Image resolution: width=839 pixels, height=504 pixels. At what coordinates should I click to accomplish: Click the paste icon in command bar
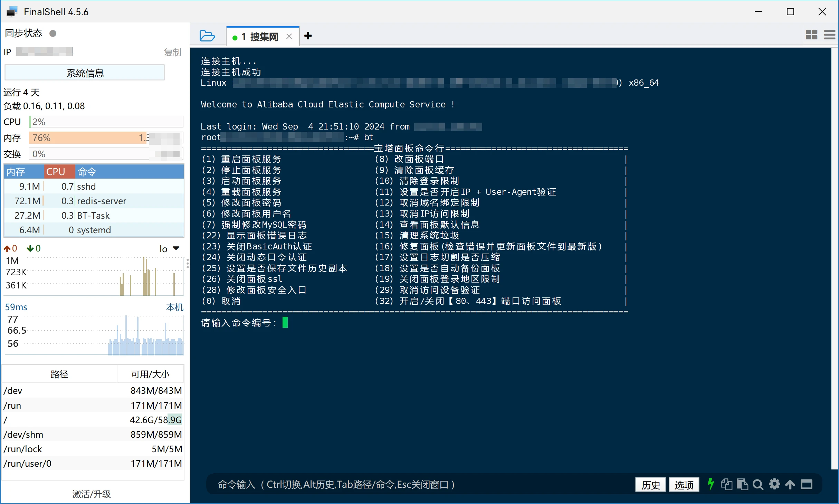click(x=742, y=484)
